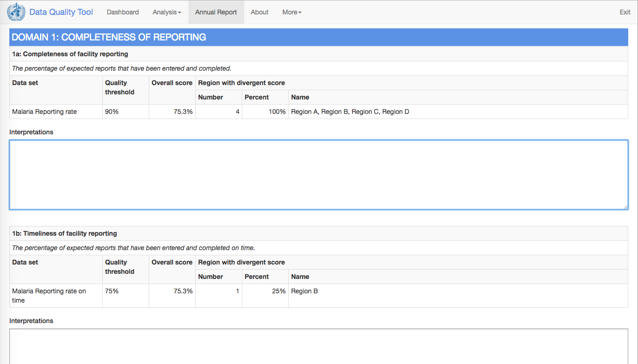638x364 pixels.
Task: Select the Malaria Reporting rate on time cell
Action: 49,296
